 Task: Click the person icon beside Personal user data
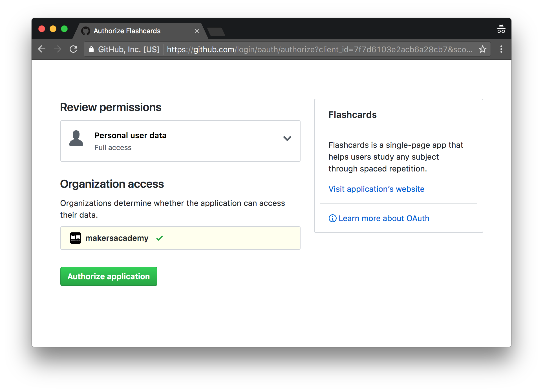[x=76, y=138]
